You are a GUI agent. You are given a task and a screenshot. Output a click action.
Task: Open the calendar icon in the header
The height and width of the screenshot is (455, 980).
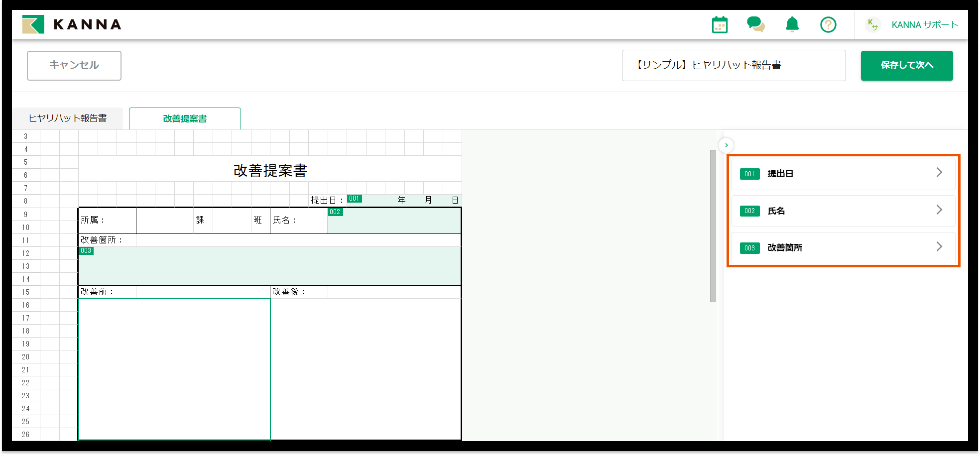coord(720,24)
